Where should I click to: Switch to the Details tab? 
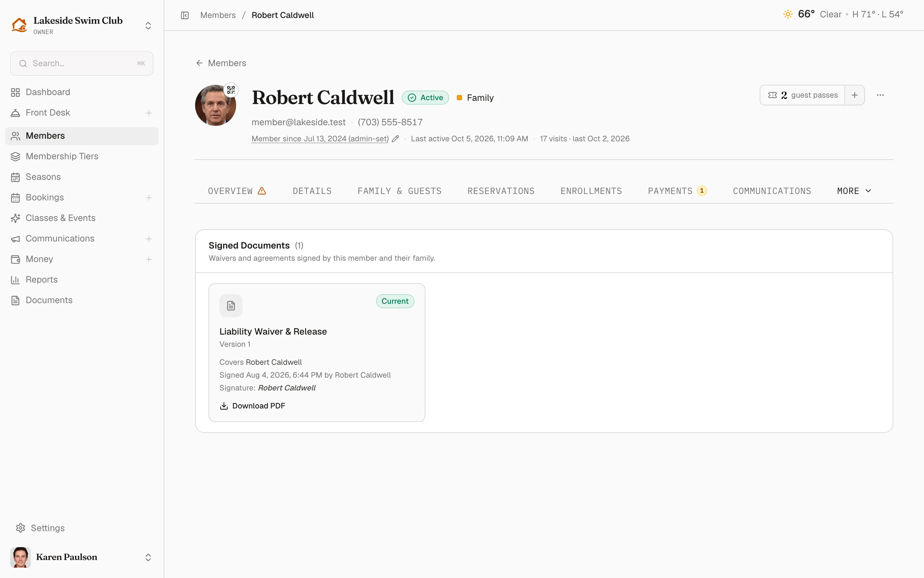[312, 191]
